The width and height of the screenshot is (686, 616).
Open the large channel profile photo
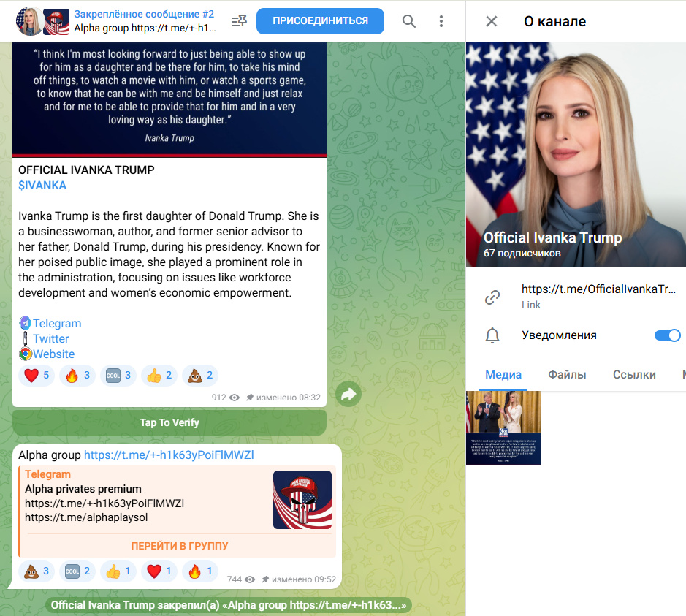pyautogui.click(x=576, y=154)
